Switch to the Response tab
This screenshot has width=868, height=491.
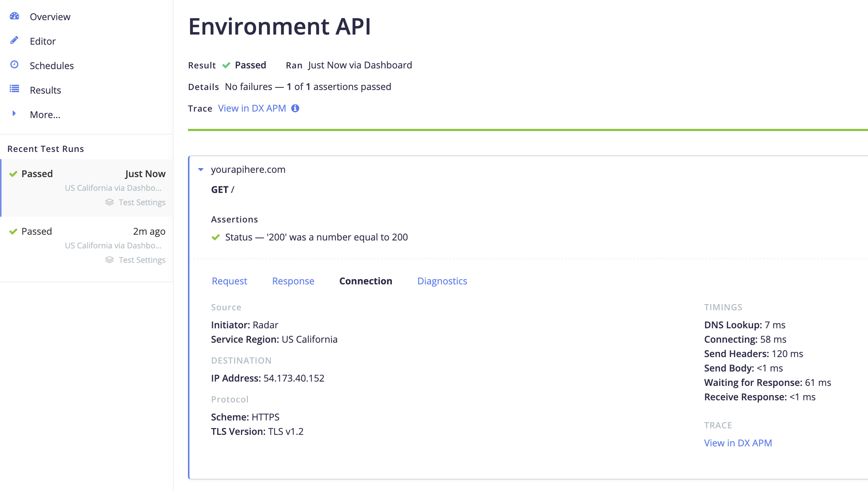coord(293,281)
